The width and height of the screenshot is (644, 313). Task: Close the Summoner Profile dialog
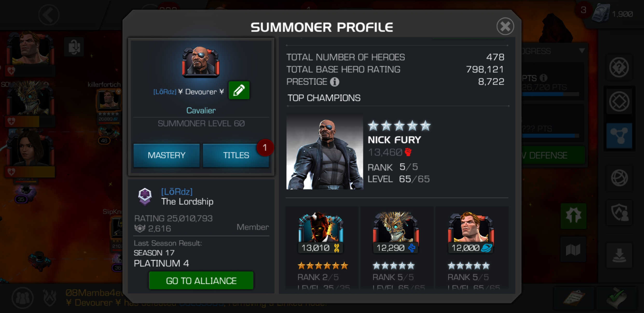click(x=505, y=26)
